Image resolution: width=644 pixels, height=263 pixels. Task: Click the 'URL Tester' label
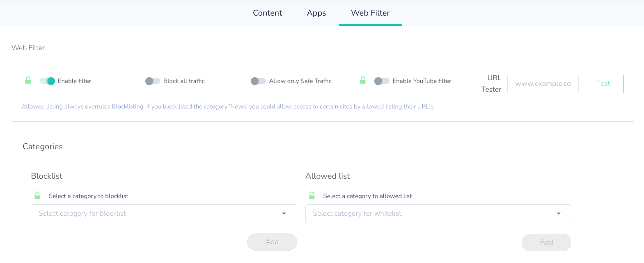click(491, 83)
